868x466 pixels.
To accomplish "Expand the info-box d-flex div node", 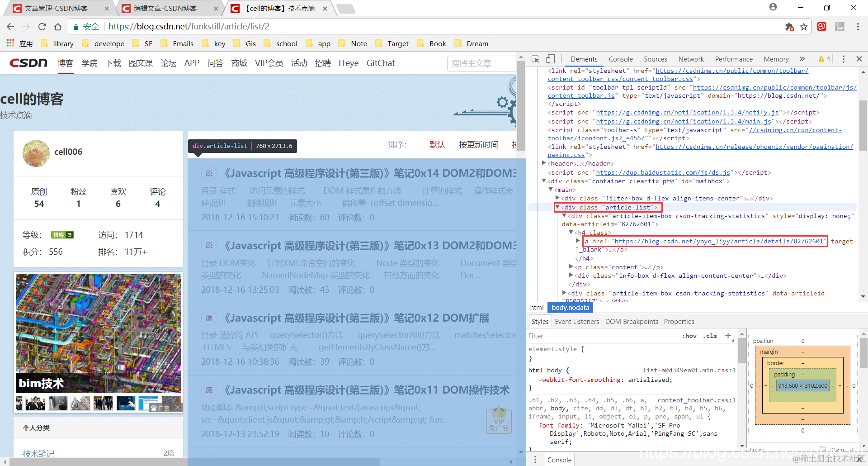I will click(571, 275).
